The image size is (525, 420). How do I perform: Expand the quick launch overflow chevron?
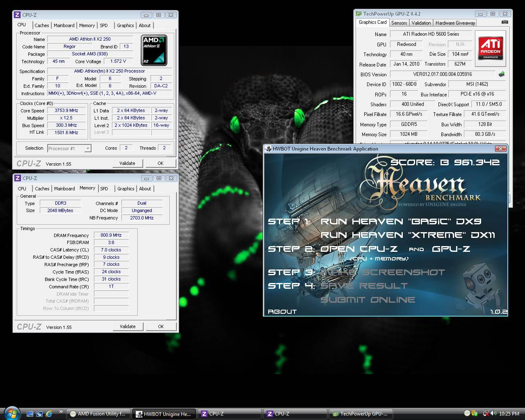(x=61, y=411)
